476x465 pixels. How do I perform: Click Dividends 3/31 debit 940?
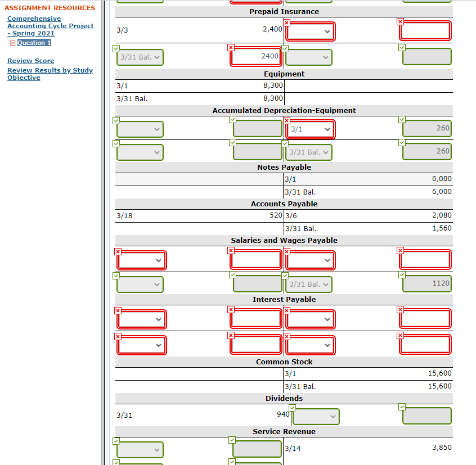click(283, 414)
